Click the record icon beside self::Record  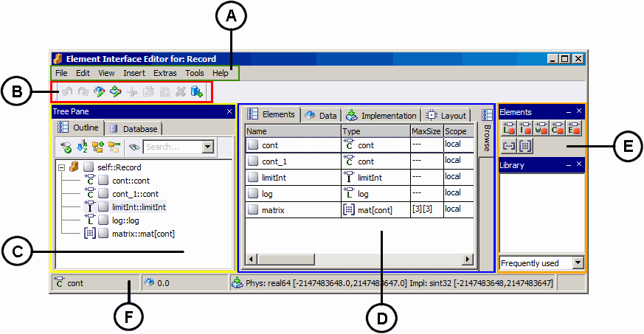[x=74, y=167]
